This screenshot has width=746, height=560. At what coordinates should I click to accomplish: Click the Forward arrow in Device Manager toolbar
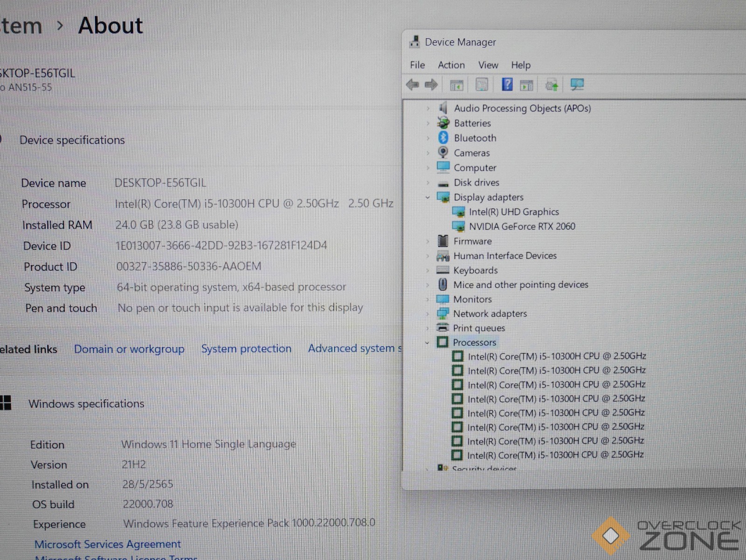(431, 85)
